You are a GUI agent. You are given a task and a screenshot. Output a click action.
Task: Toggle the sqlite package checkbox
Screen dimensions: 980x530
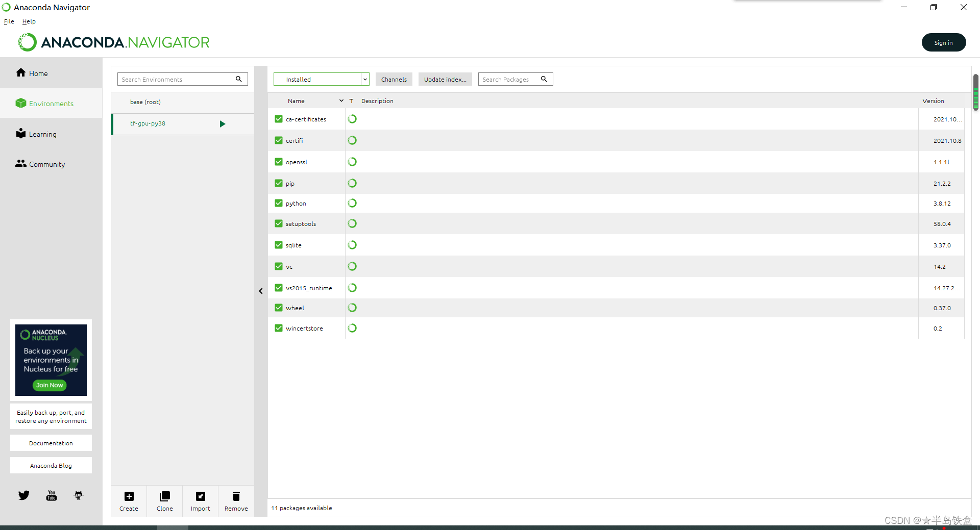279,245
